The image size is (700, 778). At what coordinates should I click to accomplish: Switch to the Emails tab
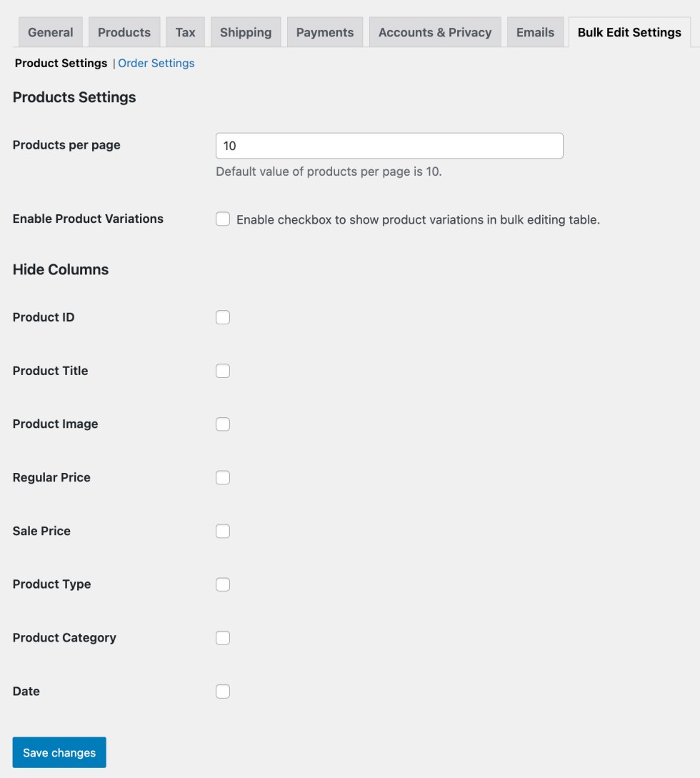(x=535, y=32)
